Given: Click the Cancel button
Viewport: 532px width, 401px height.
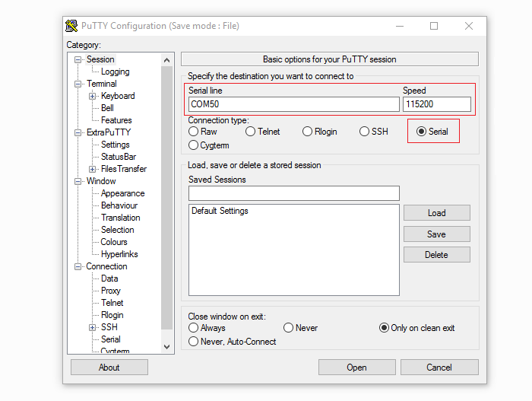Looking at the screenshot, I should (x=439, y=368).
